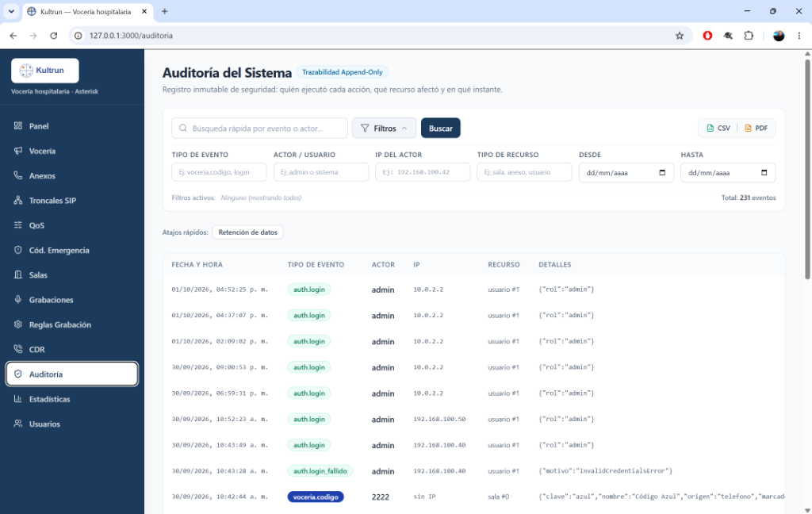Screen dimensions: 812x514
Task: Open the Troncales SIP page
Action: click(72, 201)
